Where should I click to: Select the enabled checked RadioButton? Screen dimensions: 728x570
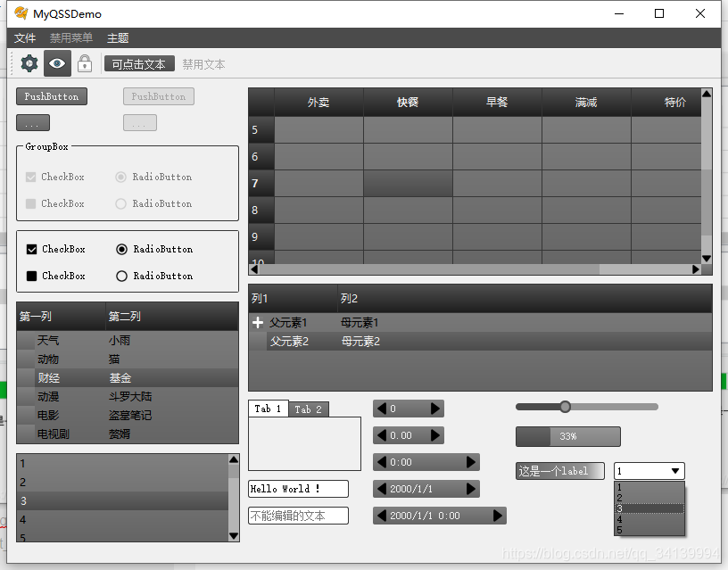(121, 249)
